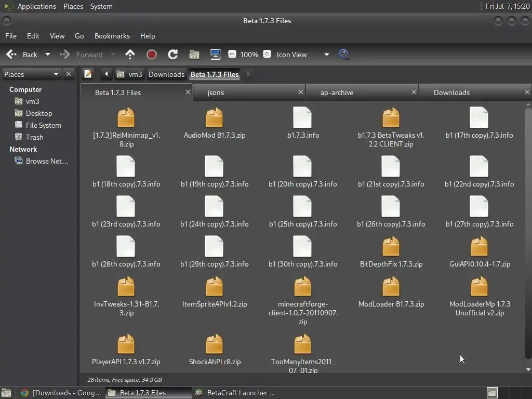Image resolution: width=532 pixels, height=399 pixels.
Task: Open Computer icon in toolbar
Action: click(216, 55)
